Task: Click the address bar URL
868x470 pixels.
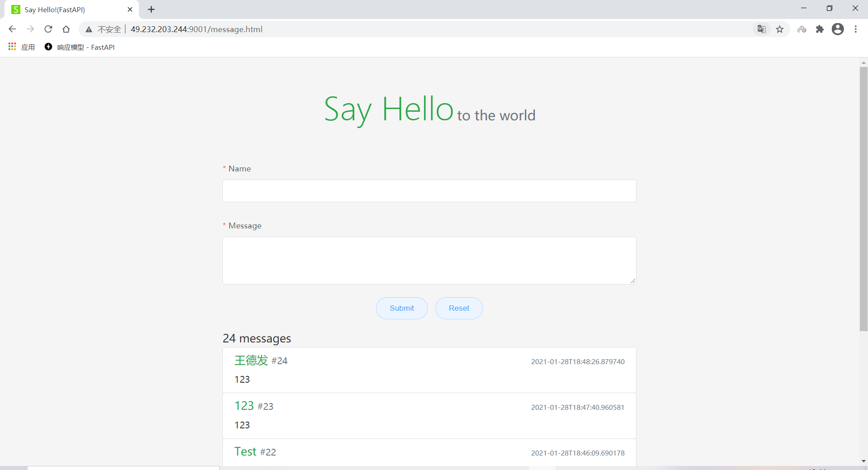Action: pos(197,29)
